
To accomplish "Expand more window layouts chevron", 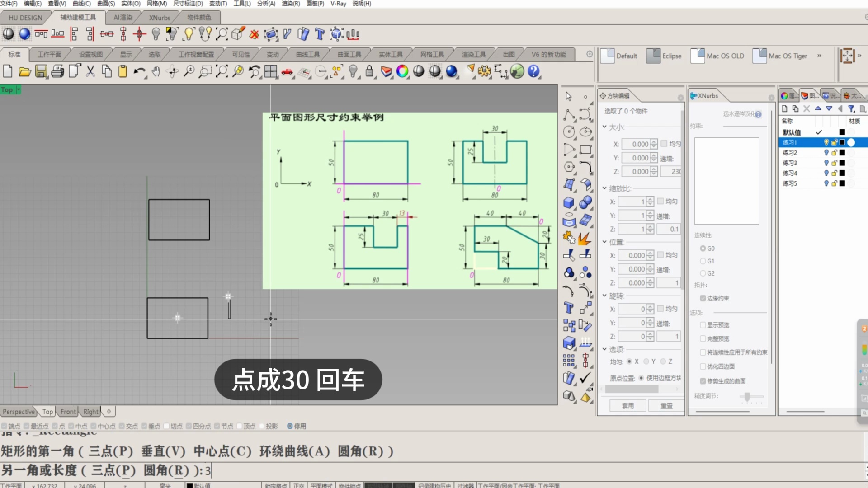I will coord(819,56).
